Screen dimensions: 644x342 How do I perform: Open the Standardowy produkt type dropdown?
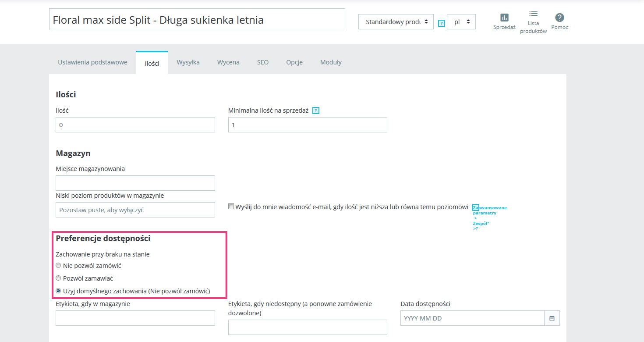[396, 22]
